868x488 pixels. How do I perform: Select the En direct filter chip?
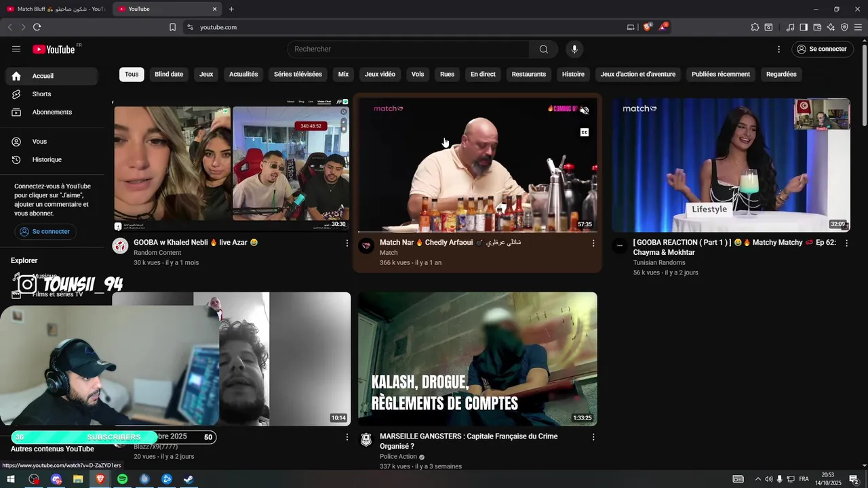tap(483, 74)
